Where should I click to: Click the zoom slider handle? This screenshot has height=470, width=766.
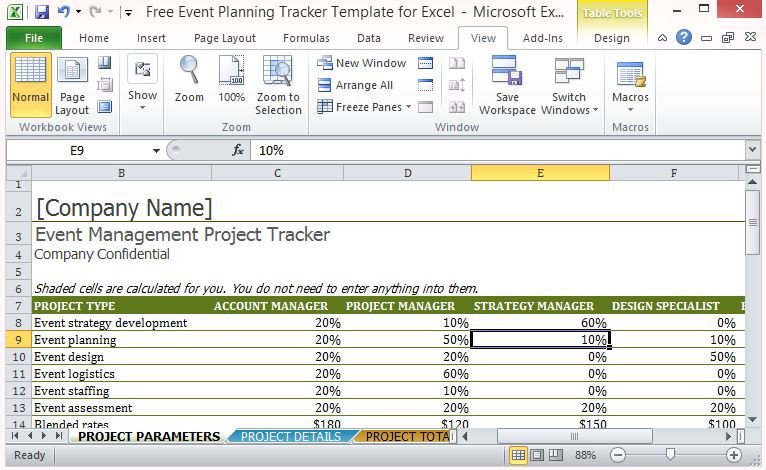pos(671,455)
